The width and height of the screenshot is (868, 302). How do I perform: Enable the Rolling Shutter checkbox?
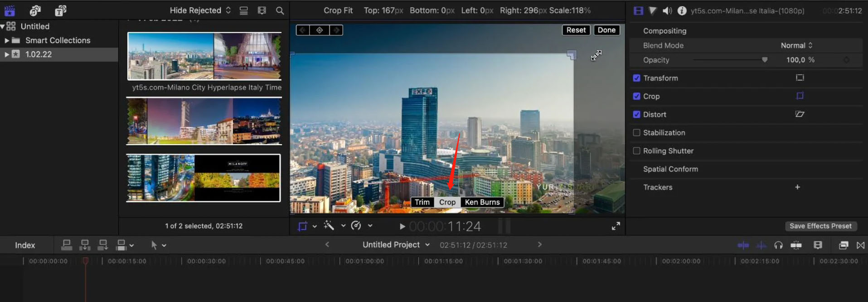tap(636, 151)
